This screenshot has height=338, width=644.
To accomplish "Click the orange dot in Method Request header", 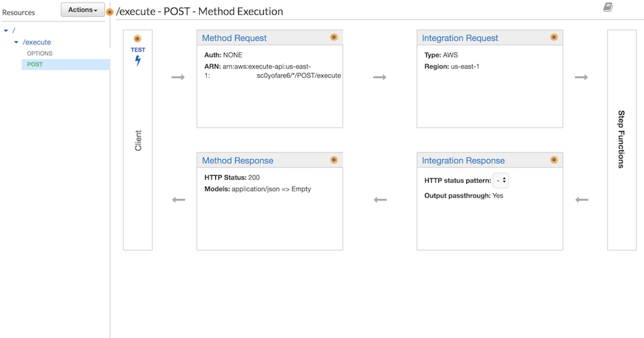I will 334,37.
